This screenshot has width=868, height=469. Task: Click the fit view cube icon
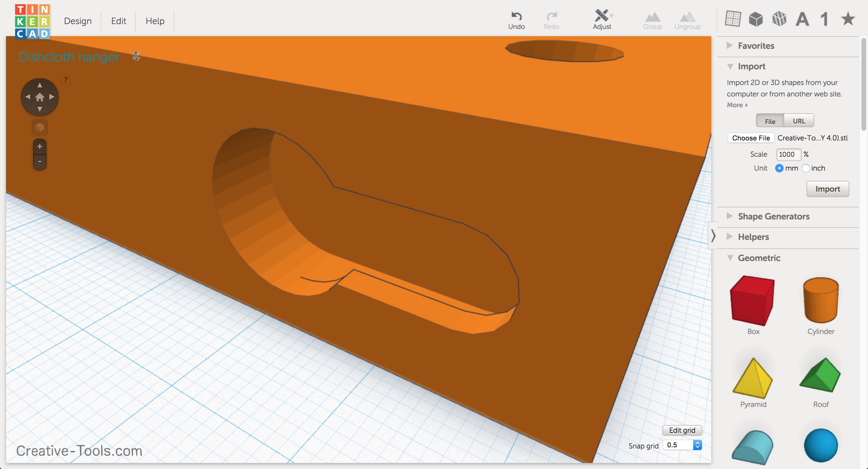39,127
